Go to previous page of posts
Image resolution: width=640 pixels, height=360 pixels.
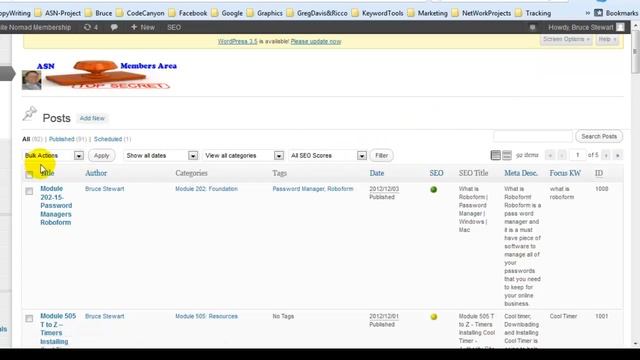(562, 155)
